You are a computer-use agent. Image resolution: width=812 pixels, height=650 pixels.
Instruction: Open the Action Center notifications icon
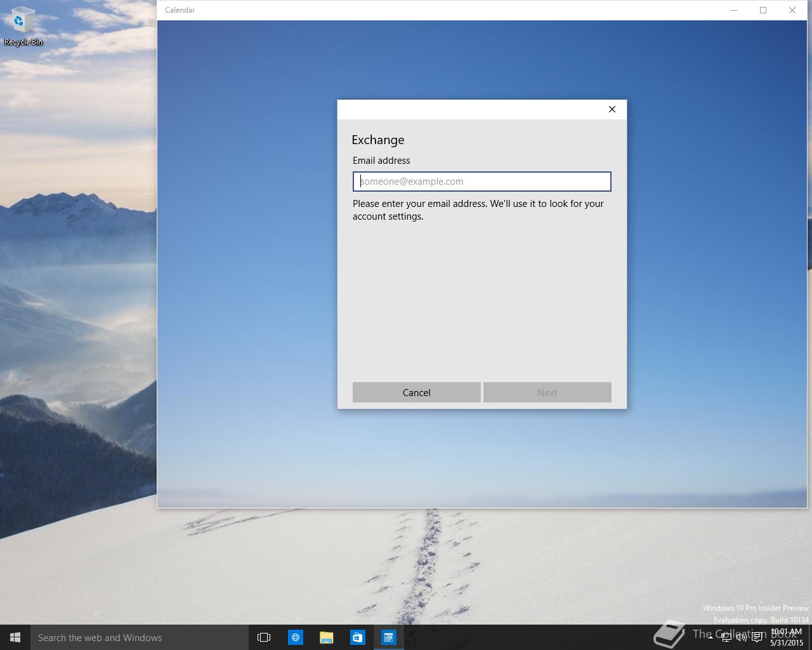click(x=757, y=637)
